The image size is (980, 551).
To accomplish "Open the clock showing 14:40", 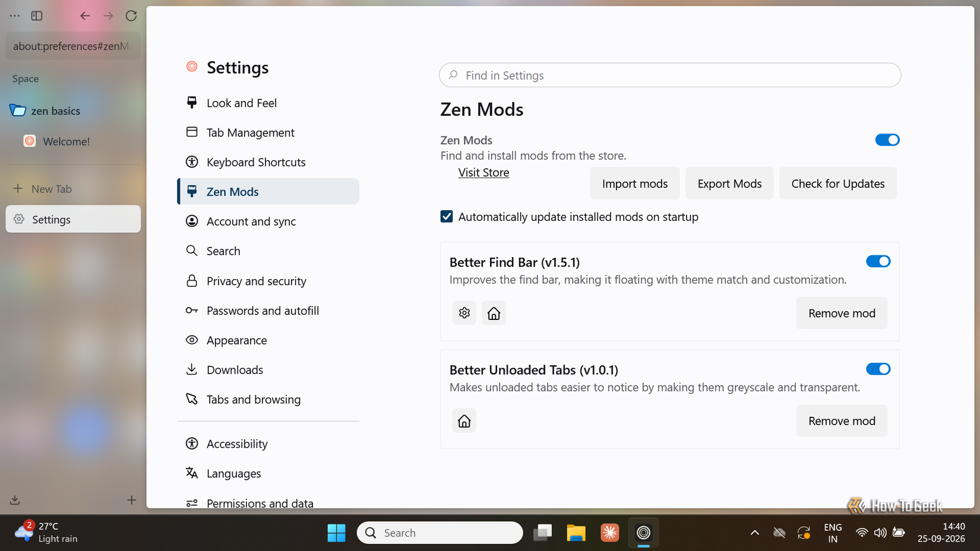I will click(941, 533).
